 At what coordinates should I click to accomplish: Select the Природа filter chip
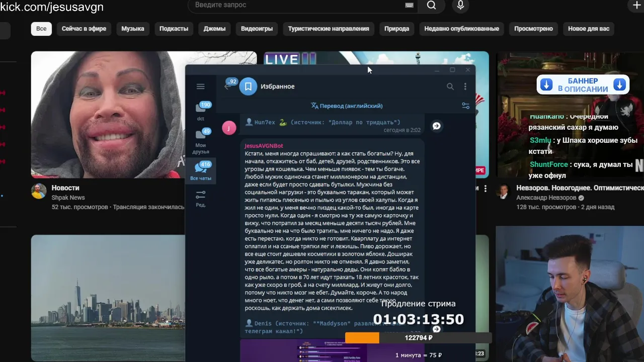(396, 29)
